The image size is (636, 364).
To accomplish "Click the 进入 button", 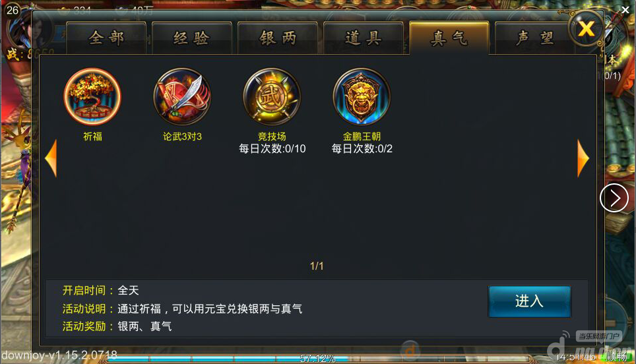I will (530, 301).
